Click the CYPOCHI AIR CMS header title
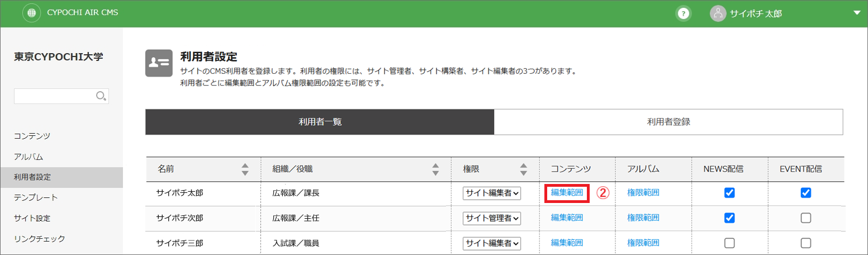 [83, 13]
